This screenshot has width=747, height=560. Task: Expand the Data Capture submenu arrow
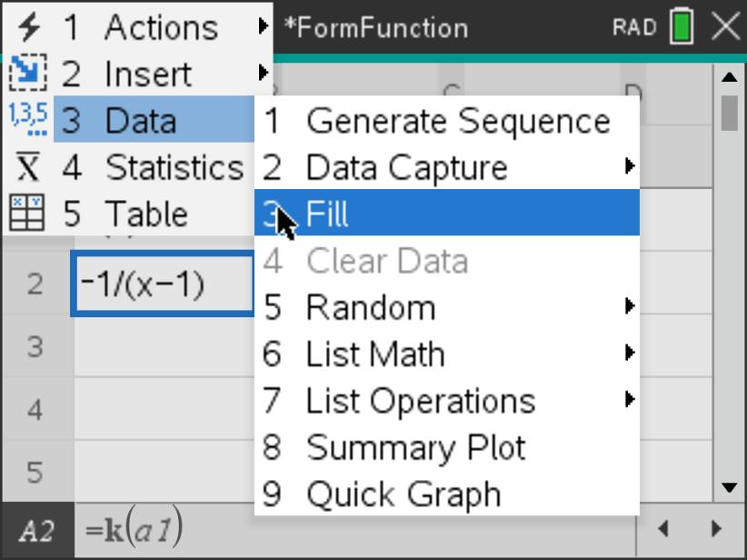coord(629,166)
